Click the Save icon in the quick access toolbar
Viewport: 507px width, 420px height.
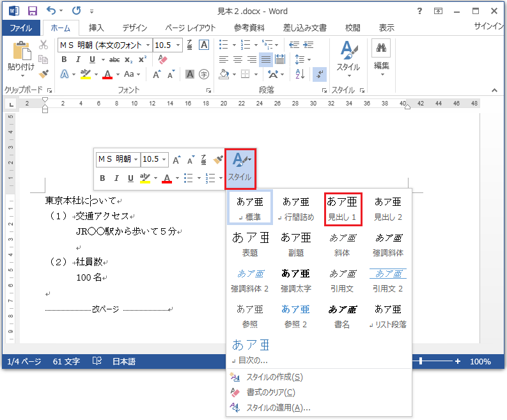coord(33,11)
